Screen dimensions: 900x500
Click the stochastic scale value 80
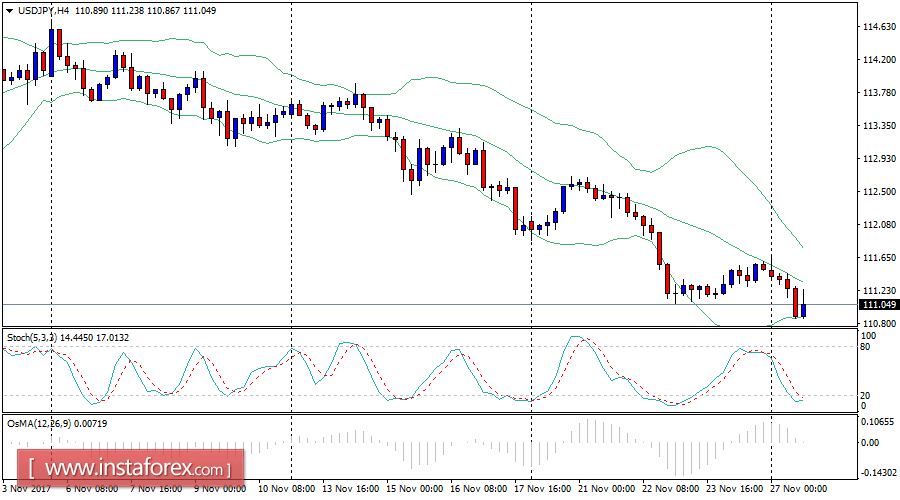866,347
